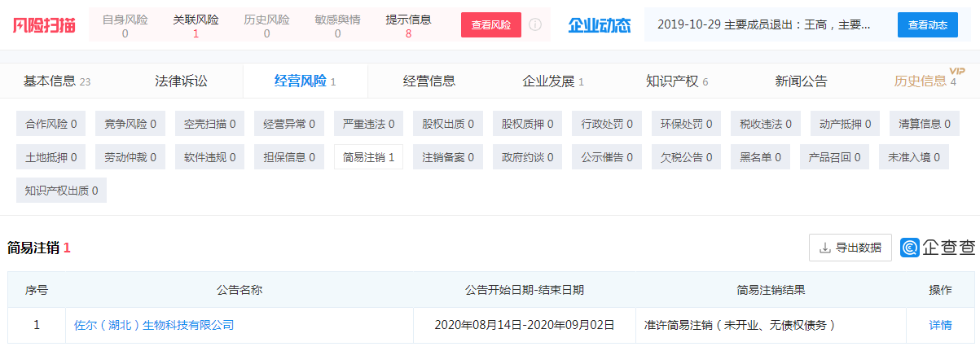Select the 知识产权出质 0 filter tag
The height and width of the screenshot is (351, 980).
61,191
